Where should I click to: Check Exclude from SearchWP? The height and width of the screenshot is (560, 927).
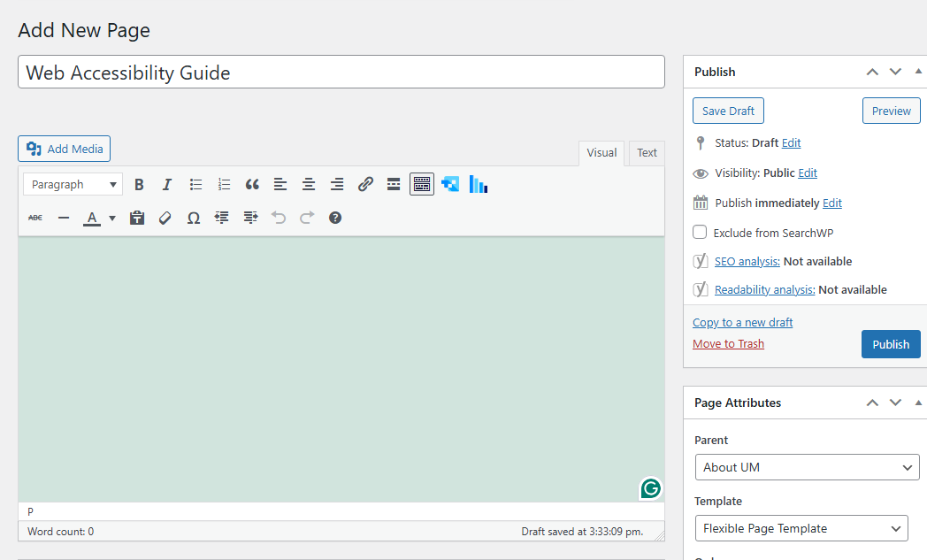pyautogui.click(x=700, y=232)
